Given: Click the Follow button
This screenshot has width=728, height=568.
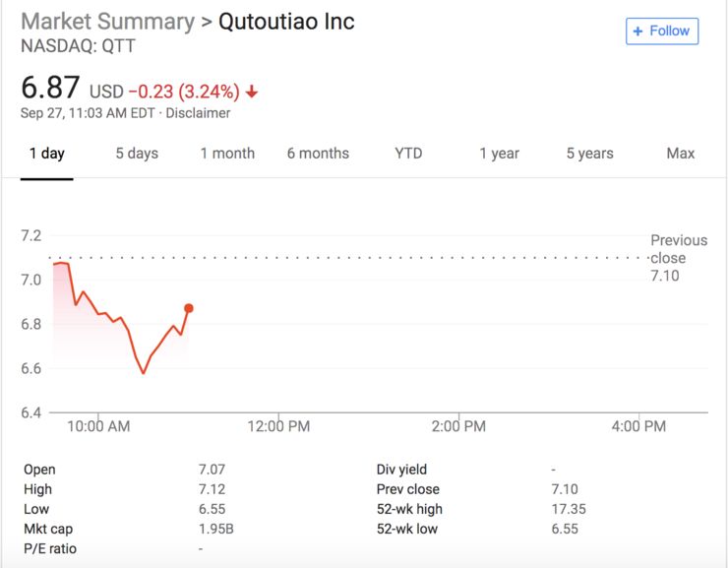Looking at the screenshot, I should coord(662,31).
